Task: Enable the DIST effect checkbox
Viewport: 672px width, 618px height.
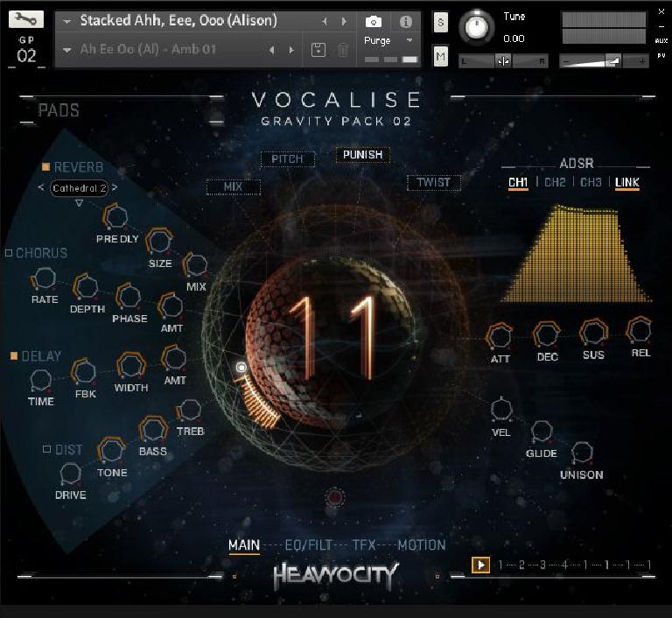Action: pyautogui.click(x=47, y=449)
